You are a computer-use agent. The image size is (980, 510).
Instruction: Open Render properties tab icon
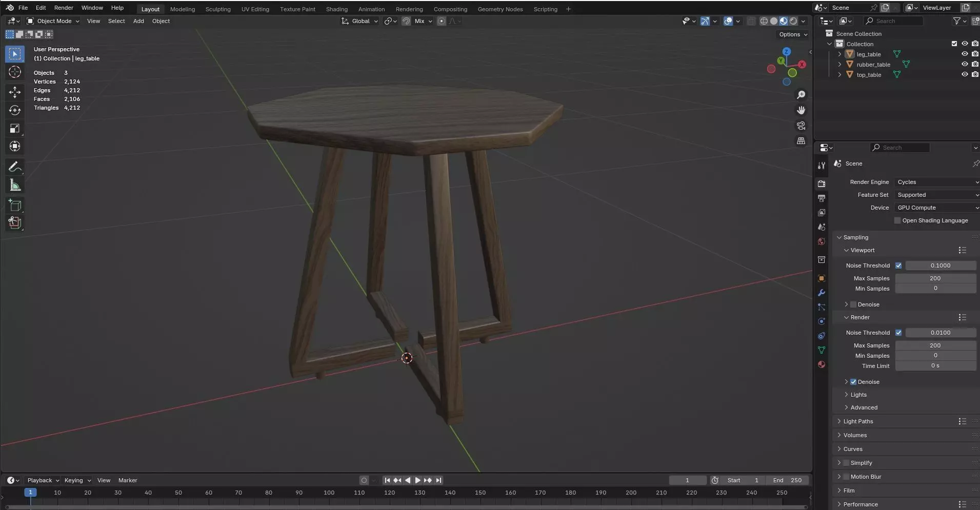pos(822,183)
